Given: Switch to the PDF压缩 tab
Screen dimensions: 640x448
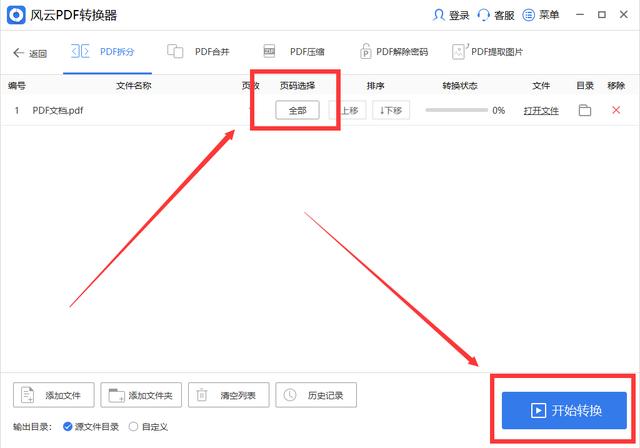Looking at the screenshot, I should tap(293, 52).
